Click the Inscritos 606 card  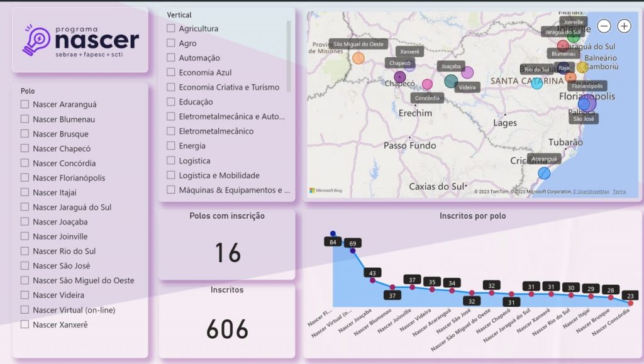227,321
